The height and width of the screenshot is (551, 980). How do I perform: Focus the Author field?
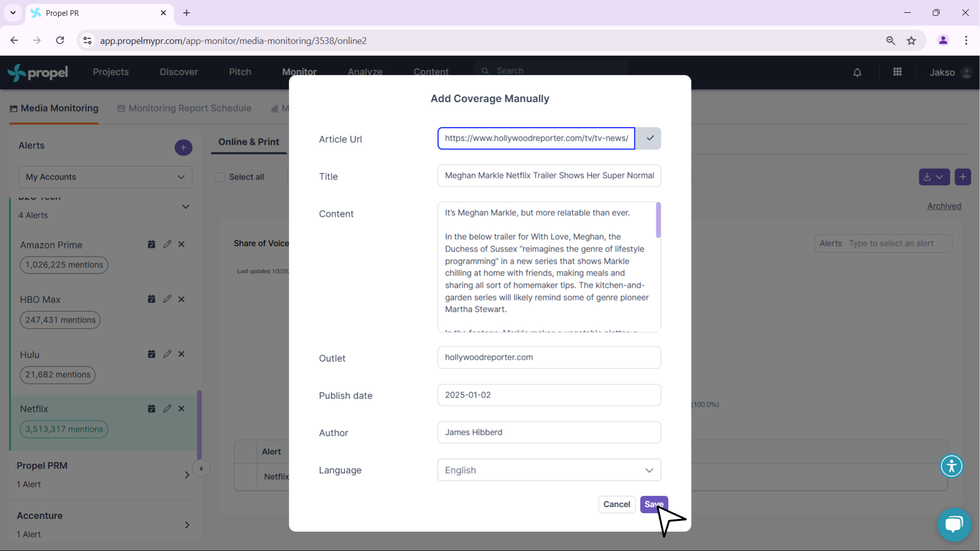[x=549, y=432]
